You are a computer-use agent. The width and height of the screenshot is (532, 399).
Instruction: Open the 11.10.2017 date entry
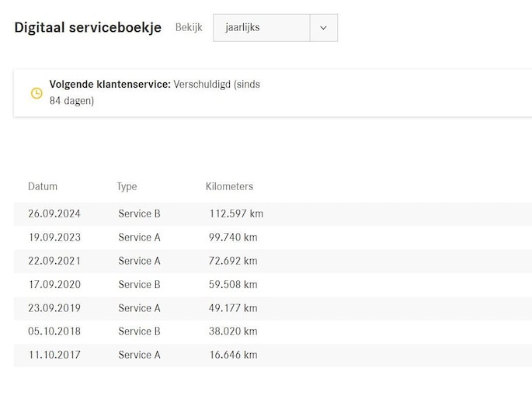coord(54,356)
